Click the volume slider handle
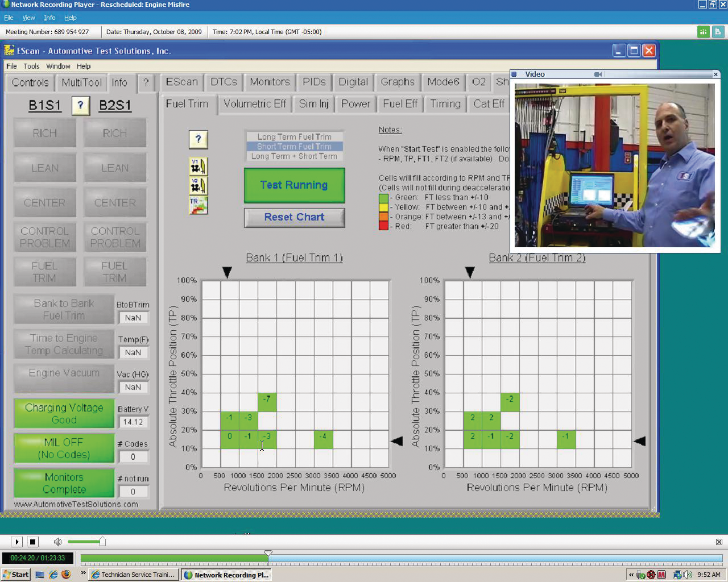 [102, 542]
